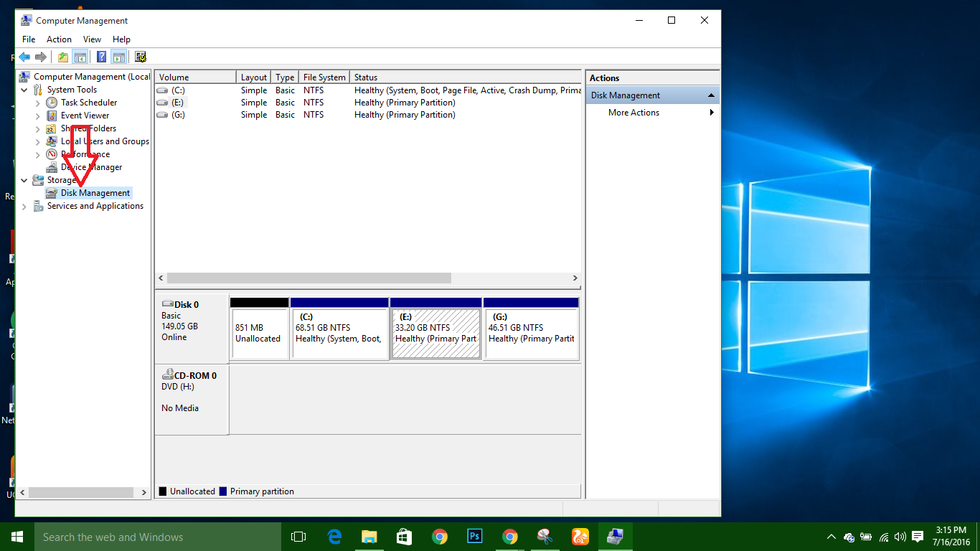Open Help using the question mark icon

tap(101, 57)
